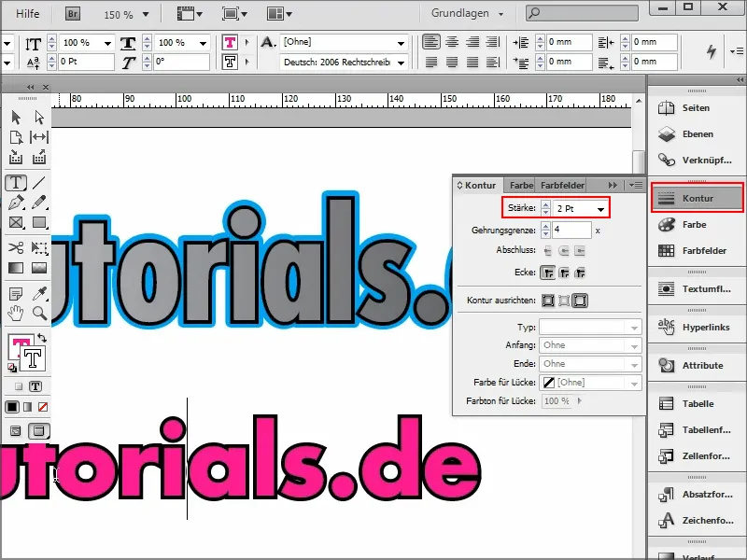Activate the Type tool

tap(16, 182)
